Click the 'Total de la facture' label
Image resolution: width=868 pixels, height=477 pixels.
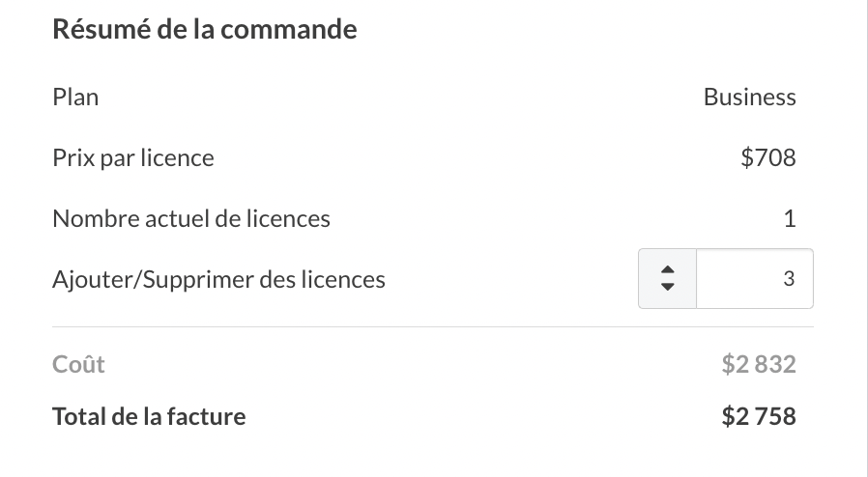click(149, 417)
